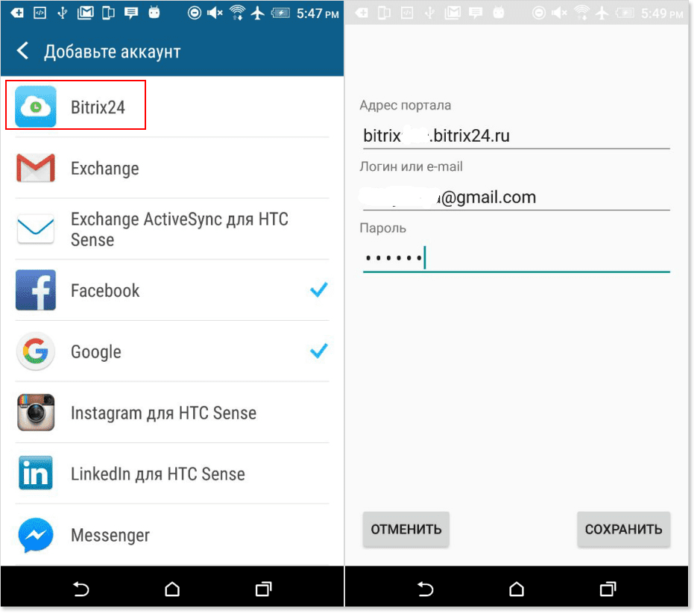Tap the Bitrix24 cloud icon
700x614 pixels.
(36, 107)
